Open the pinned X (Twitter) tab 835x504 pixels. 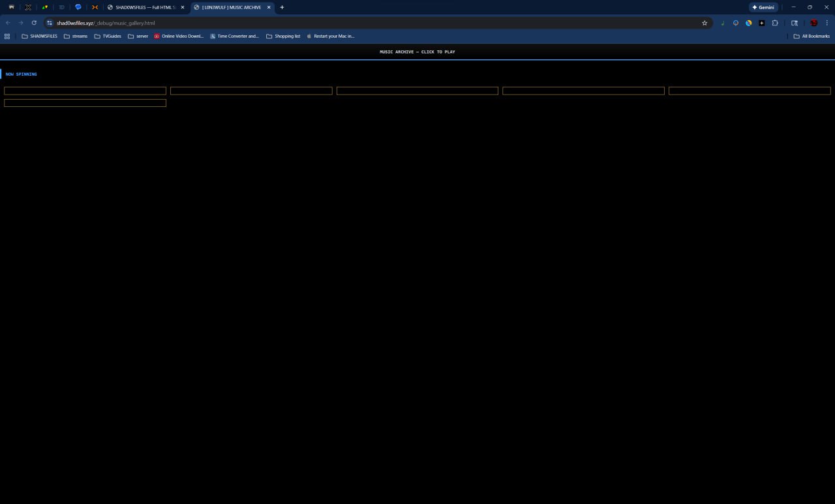tap(28, 7)
